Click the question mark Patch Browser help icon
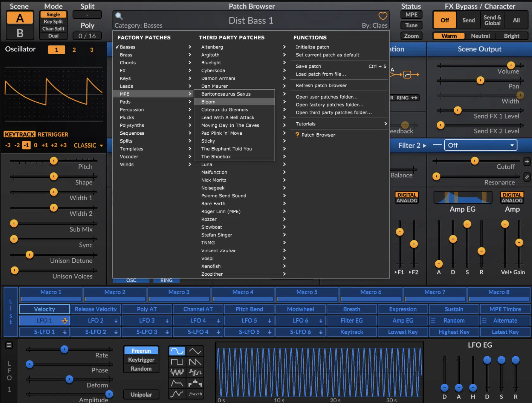532x403 pixels. click(x=297, y=135)
